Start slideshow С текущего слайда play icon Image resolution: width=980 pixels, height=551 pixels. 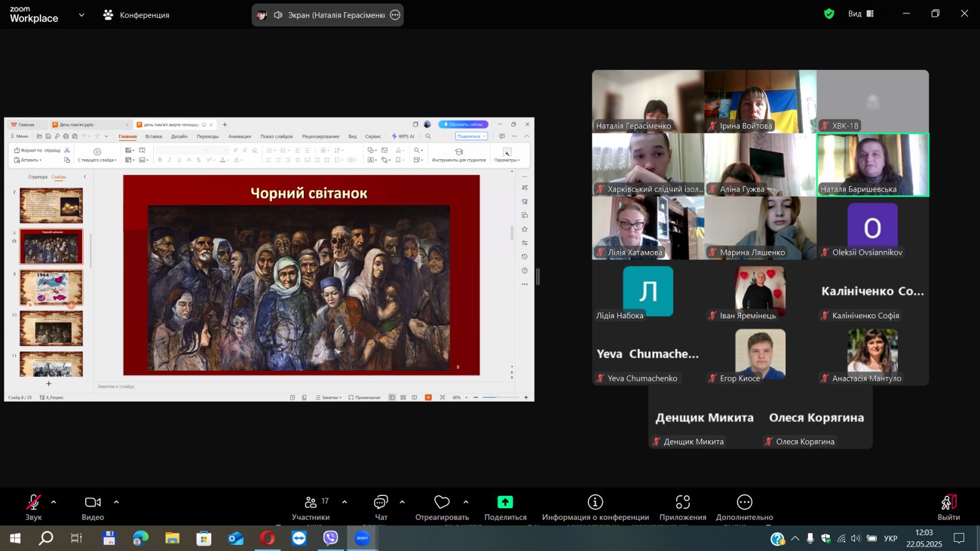[x=97, y=151]
